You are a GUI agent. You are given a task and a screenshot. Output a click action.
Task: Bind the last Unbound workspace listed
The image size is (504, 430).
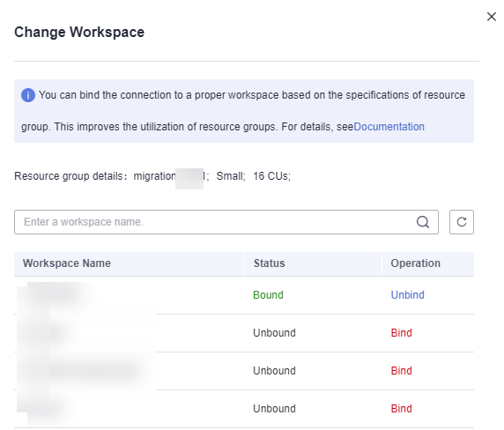coord(402,409)
